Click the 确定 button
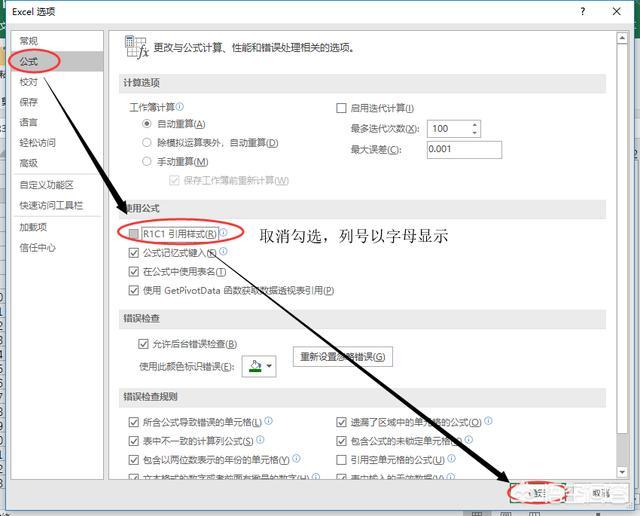 click(537, 493)
